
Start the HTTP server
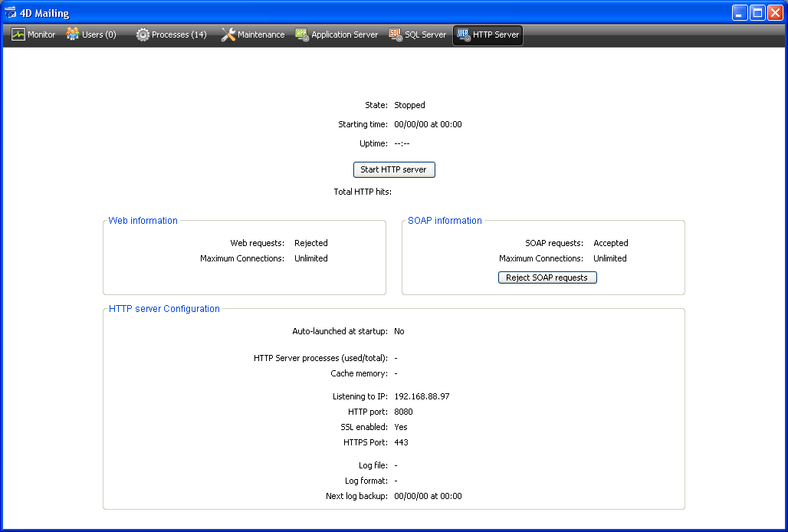(394, 170)
